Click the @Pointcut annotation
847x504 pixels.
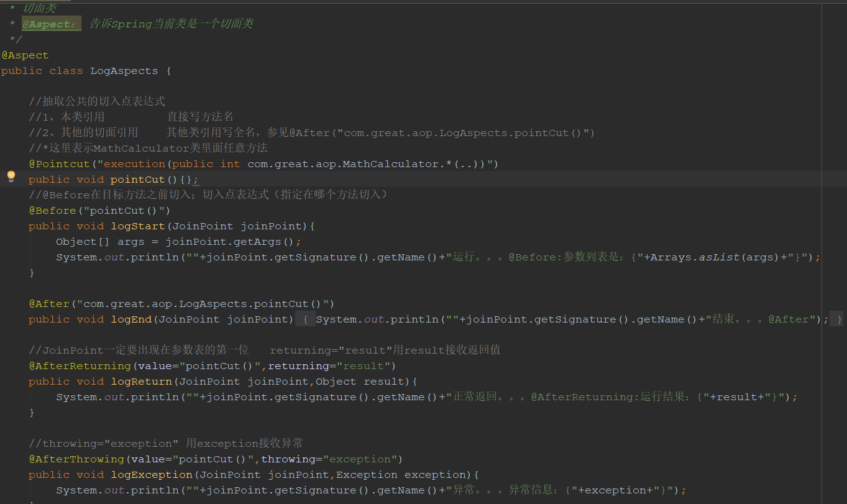point(59,164)
